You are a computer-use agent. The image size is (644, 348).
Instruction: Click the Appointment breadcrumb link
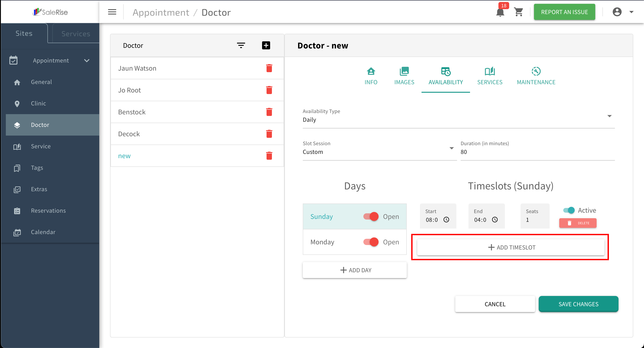pos(161,12)
